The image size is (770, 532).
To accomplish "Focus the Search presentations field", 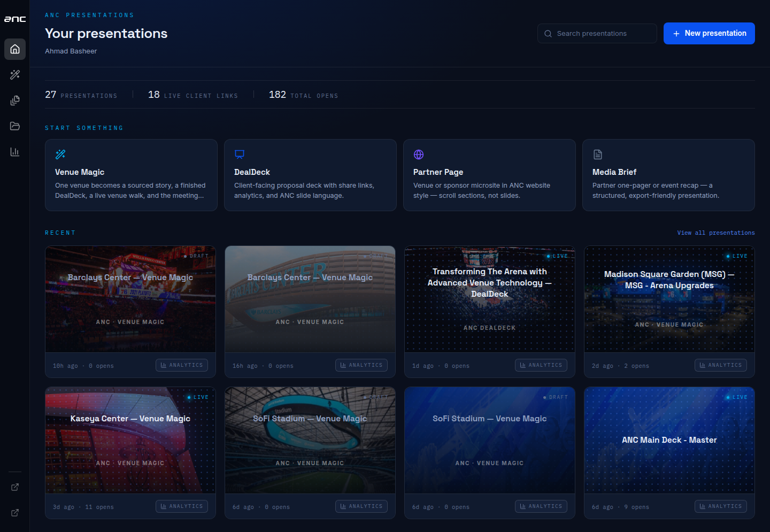I will pos(597,33).
